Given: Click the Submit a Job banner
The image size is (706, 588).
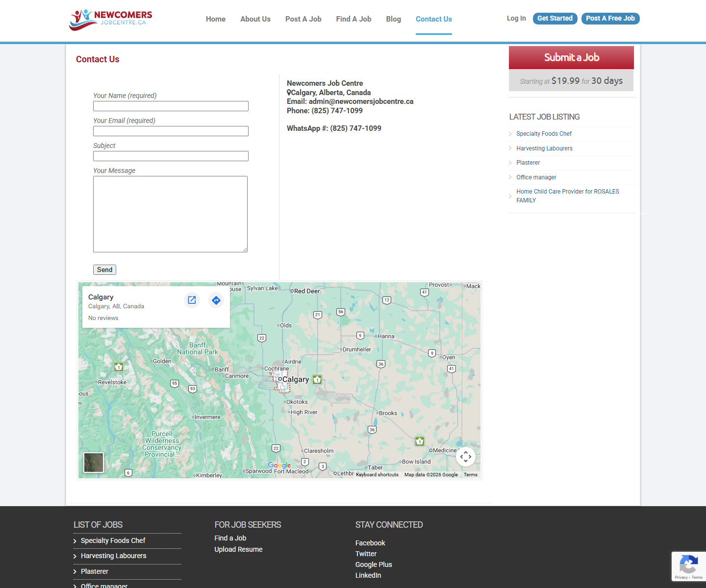Looking at the screenshot, I should (x=571, y=57).
